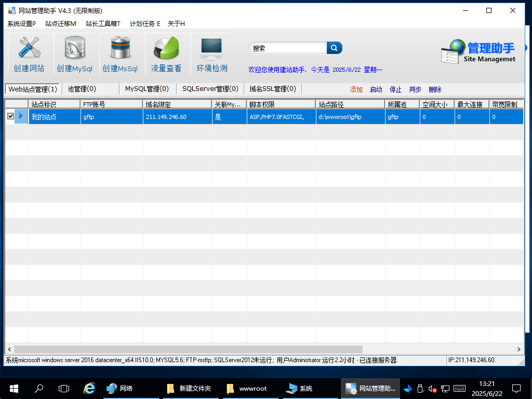Open the 创建网站 tool icon
532x399 pixels.
(29, 54)
